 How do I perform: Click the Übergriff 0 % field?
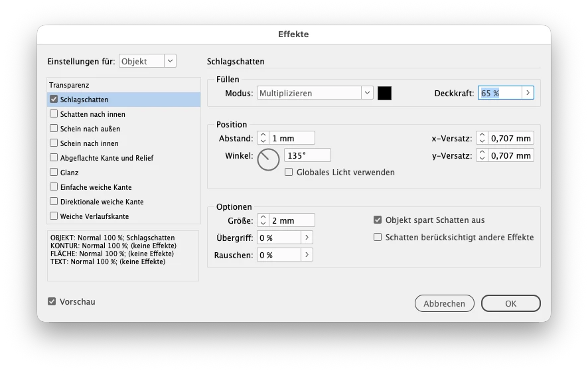[279, 238]
